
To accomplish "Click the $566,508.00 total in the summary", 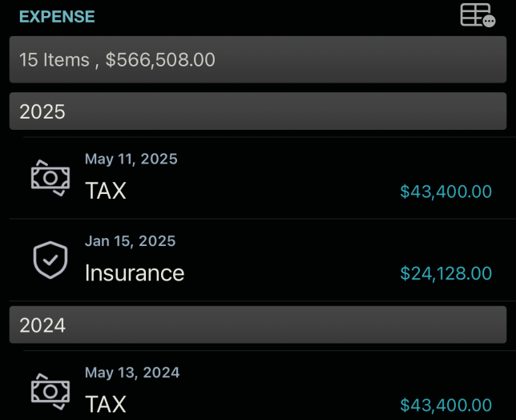I will 160,60.
